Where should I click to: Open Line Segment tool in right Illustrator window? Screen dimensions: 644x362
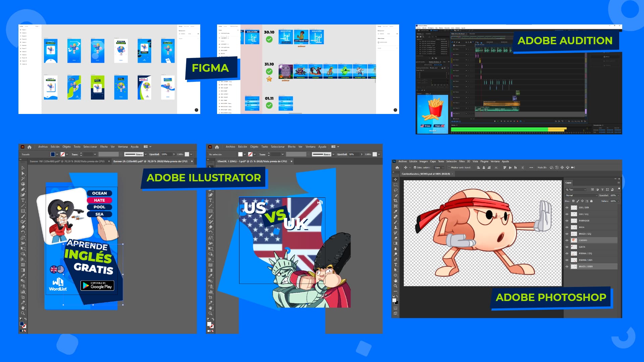[210, 205]
